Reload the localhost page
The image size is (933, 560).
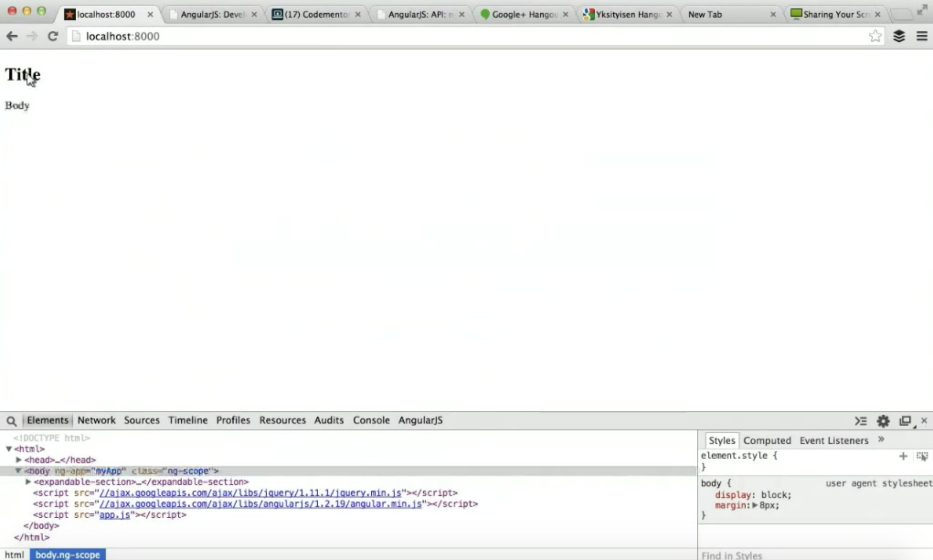53,36
